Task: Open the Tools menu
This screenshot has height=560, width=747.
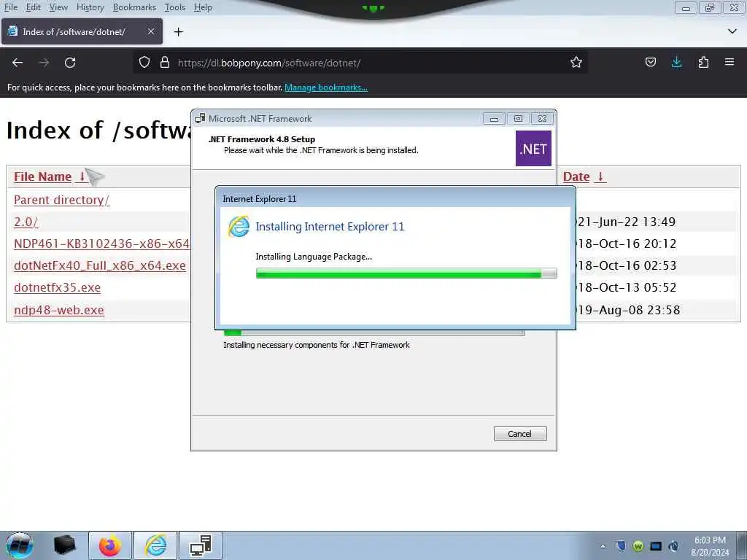Action: pos(175,7)
